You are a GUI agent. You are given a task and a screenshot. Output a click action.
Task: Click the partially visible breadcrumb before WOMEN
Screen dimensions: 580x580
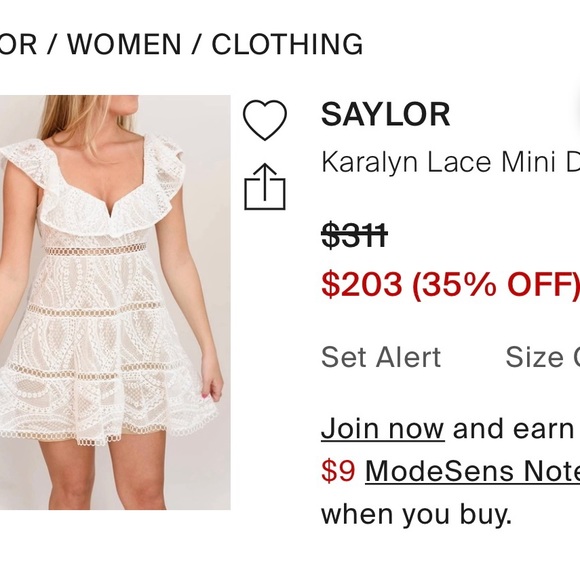tap(18, 44)
